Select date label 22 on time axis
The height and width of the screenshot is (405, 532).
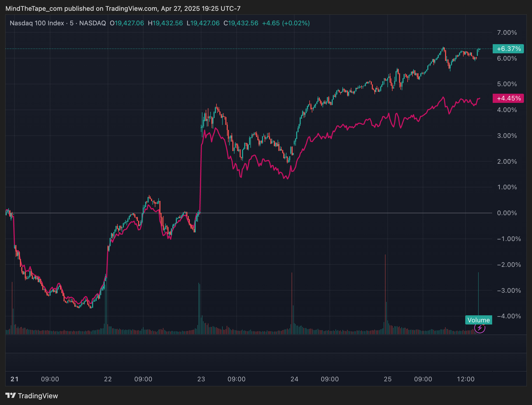[108, 379]
